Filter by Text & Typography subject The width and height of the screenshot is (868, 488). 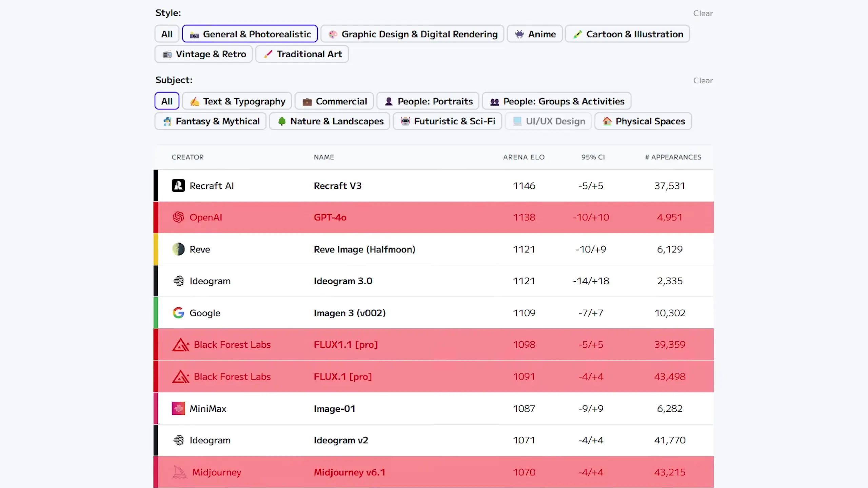point(237,101)
